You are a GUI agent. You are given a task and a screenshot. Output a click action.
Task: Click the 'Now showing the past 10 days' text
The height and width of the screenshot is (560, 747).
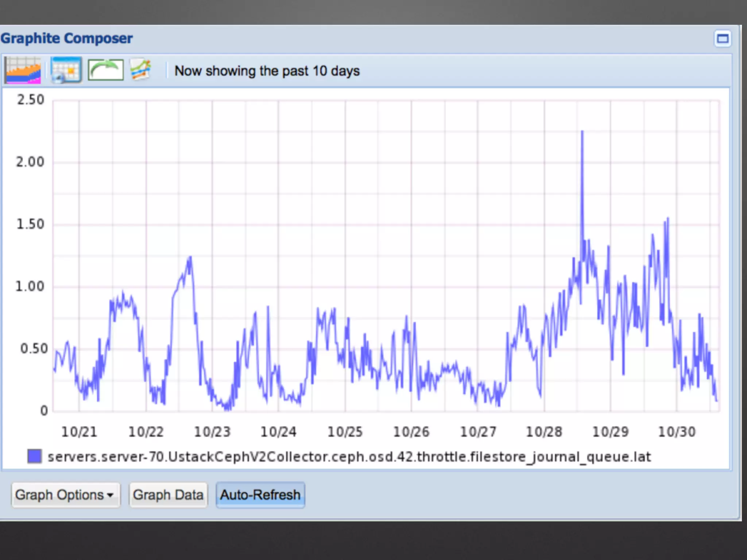tap(267, 71)
